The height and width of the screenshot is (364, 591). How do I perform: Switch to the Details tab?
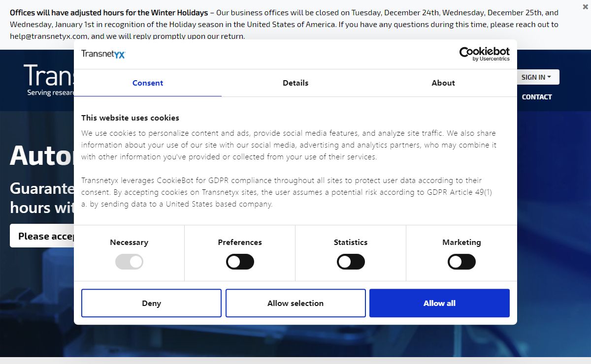[295, 83]
